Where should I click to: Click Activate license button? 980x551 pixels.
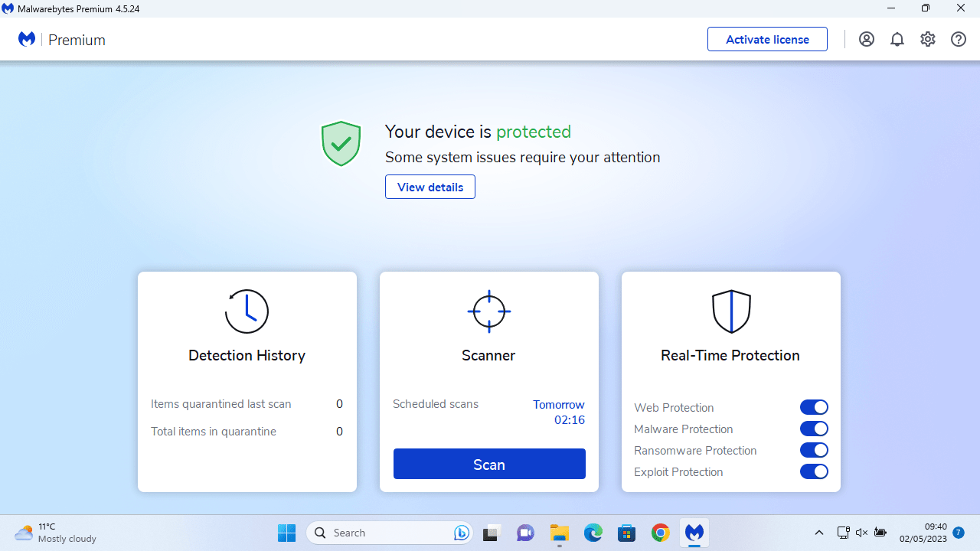767,39
